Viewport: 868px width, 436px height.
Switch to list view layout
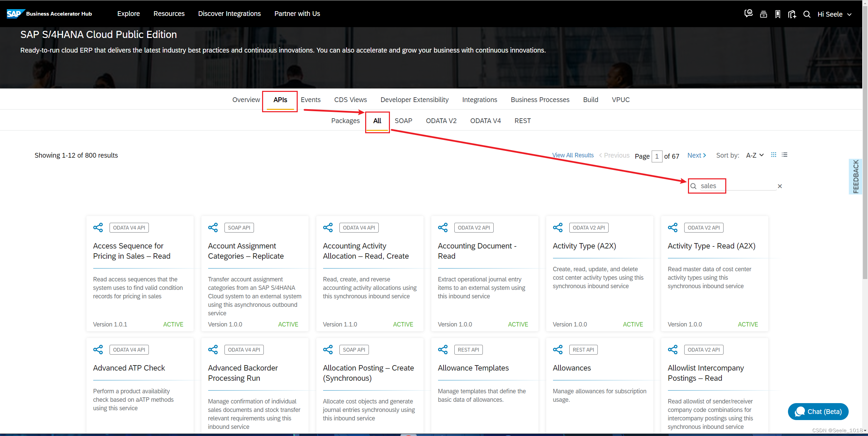coord(785,155)
